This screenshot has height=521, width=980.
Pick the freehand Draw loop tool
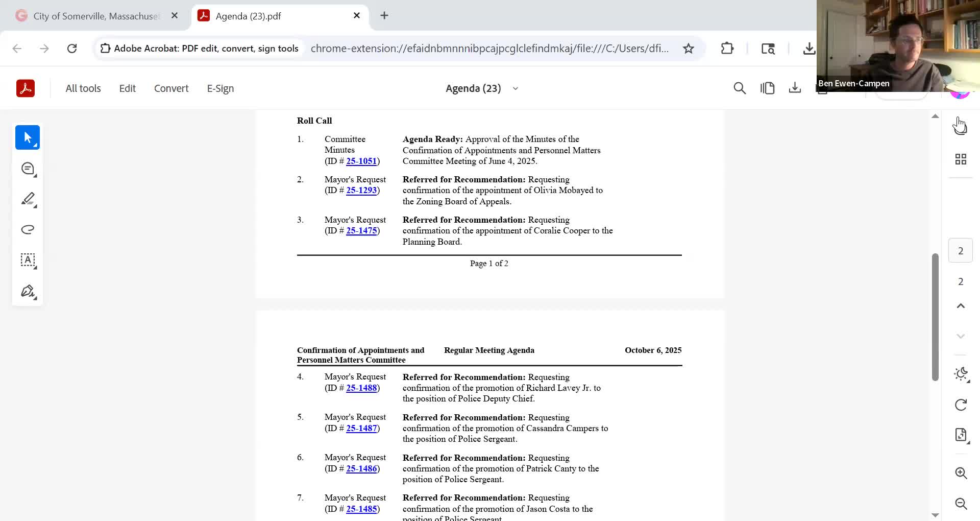coord(28,229)
